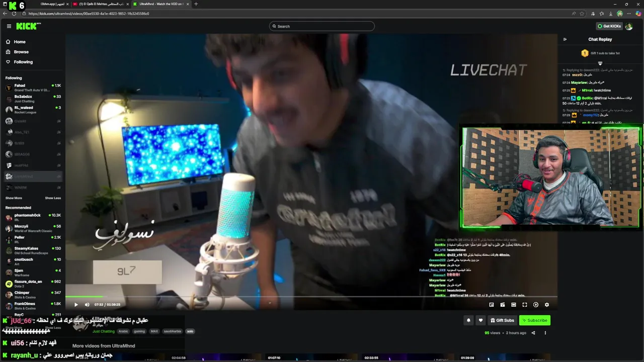Click the browser address bar URL
The width and height of the screenshot is (644, 362).
(89, 14)
